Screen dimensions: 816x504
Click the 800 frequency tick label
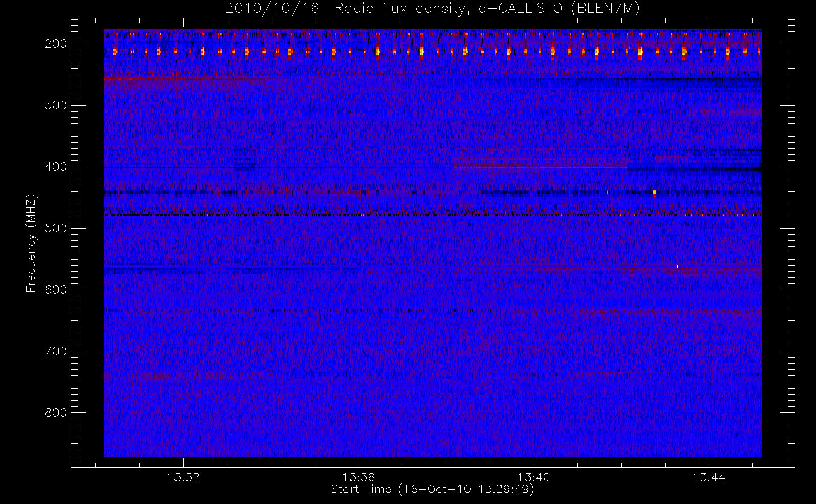55,413
